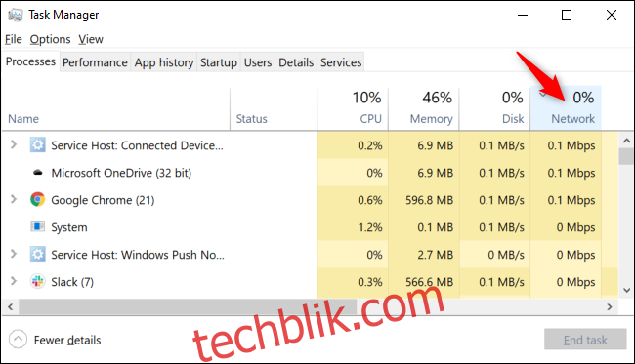Select the System process icon
The width and height of the screenshot is (635, 364).
(x=38, y=226)
